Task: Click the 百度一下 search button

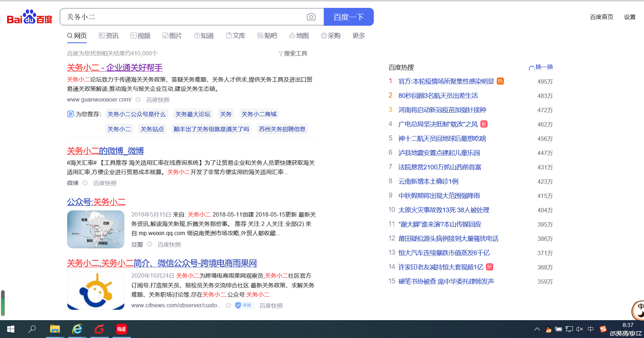Action: 349,17
